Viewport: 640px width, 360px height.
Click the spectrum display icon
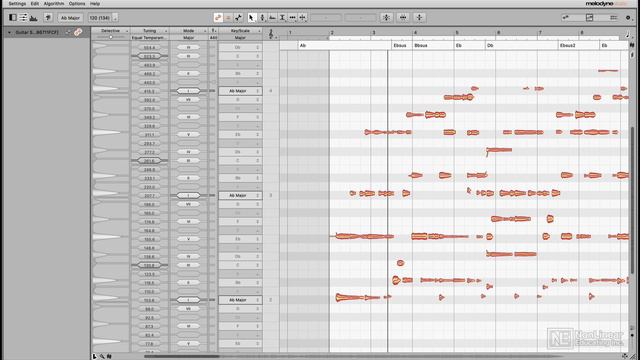click(34, 18)
